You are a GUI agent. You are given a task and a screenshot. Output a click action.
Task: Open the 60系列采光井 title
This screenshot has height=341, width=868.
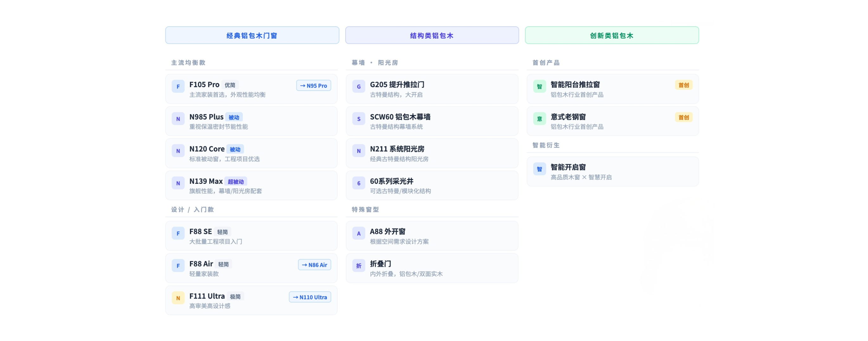[x=392, y=181]
